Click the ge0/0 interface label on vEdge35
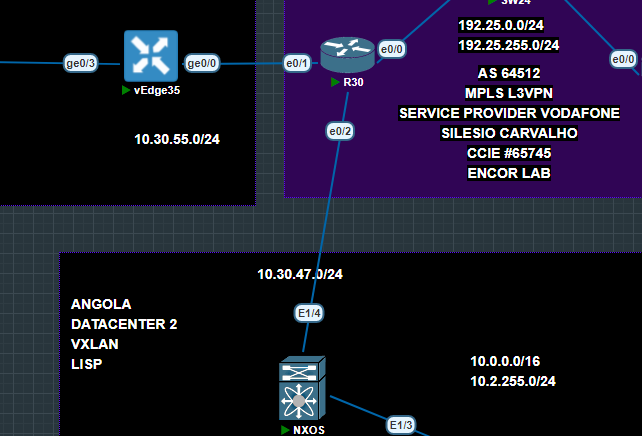The width and height of the screenshot is (642, 436). pos(202,63)
